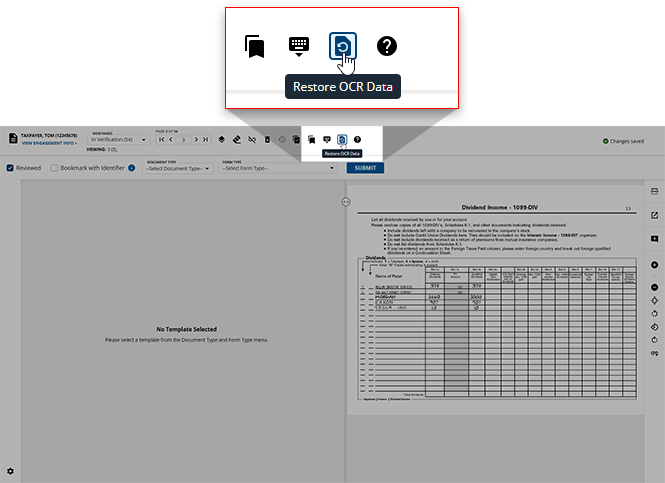Image resolution: width=665 pixels, height=483 pixels.
Task: Click the TAXPAYER, TOM (12345678) label
Action: tap(49, 136)
